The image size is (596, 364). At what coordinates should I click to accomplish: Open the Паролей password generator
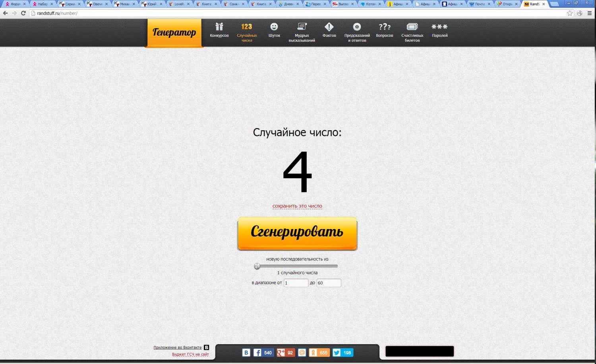tap(439, 31)
